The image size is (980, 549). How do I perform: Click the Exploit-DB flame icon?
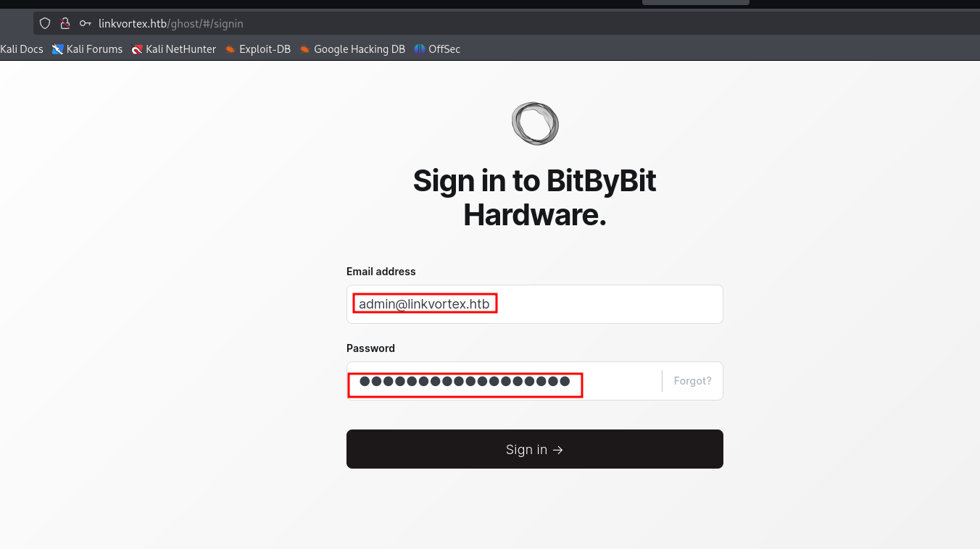click(230, 49)
